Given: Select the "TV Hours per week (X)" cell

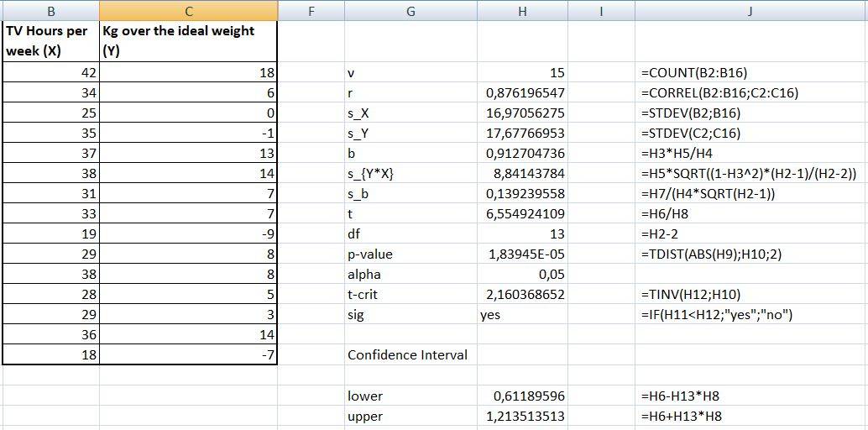Looking at the screenshot, I should pos(50,41).
